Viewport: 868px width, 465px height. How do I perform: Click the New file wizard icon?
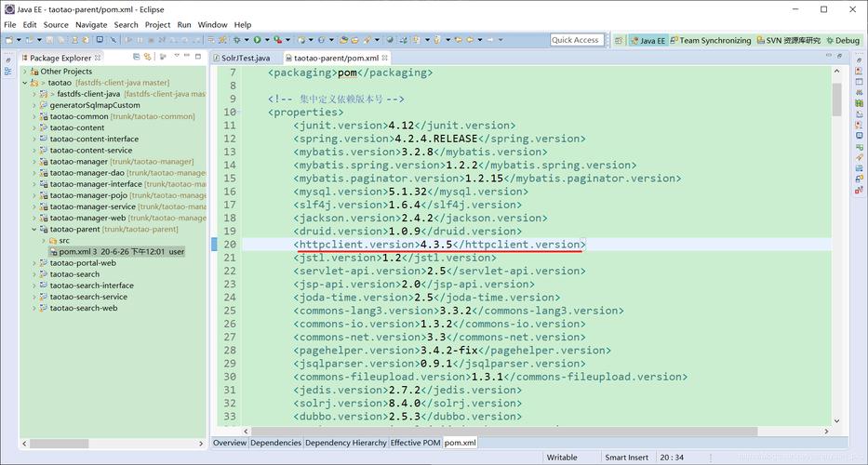coord(9,40)
